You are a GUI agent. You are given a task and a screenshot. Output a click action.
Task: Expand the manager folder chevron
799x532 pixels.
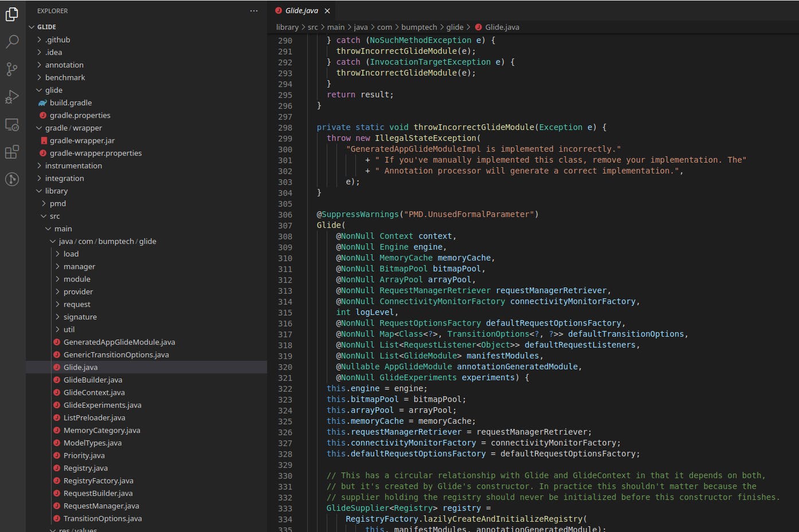coord(57,267)
